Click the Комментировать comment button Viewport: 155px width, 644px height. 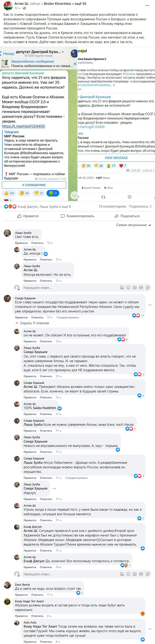pos(77,216)
